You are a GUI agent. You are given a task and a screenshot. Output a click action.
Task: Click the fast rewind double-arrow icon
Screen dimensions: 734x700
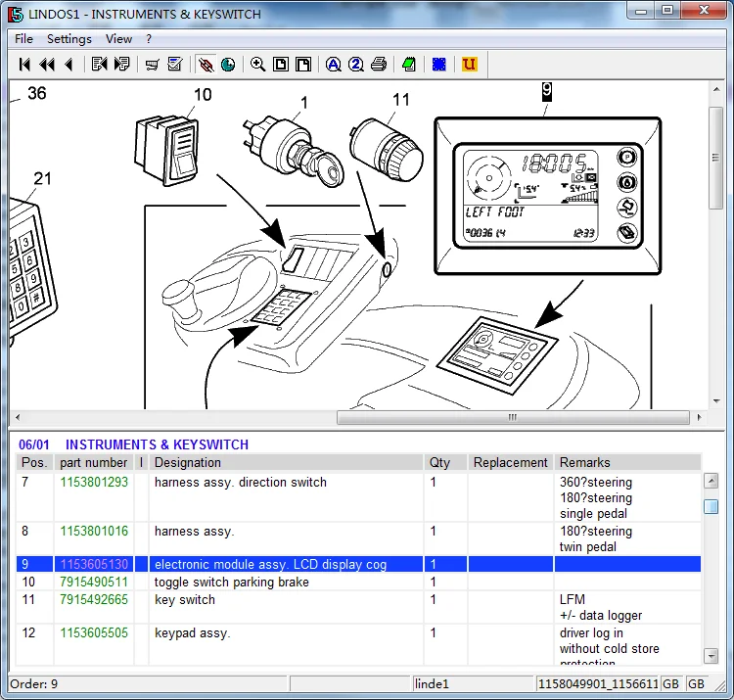pyautogui.click(x=46, y=65)
